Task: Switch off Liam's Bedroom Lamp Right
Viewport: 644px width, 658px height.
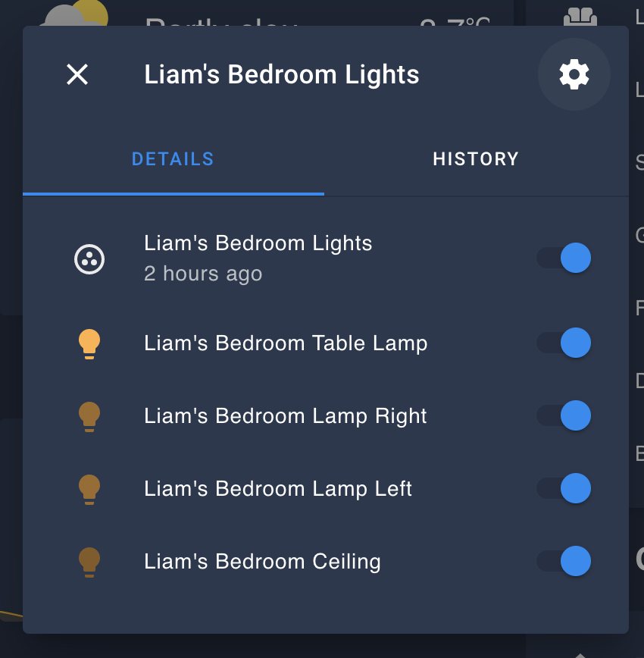Action: click(x=564, y=415)
